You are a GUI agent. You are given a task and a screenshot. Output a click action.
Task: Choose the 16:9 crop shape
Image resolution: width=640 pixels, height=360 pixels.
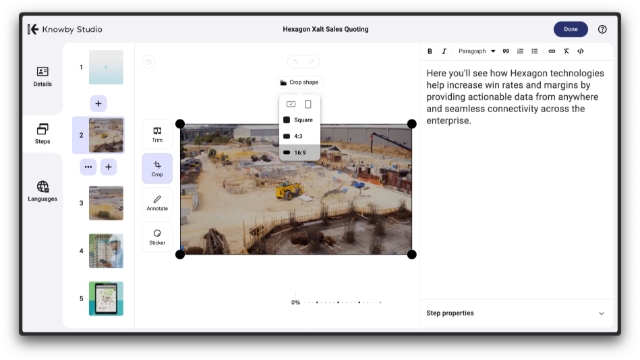pos(299,153)
